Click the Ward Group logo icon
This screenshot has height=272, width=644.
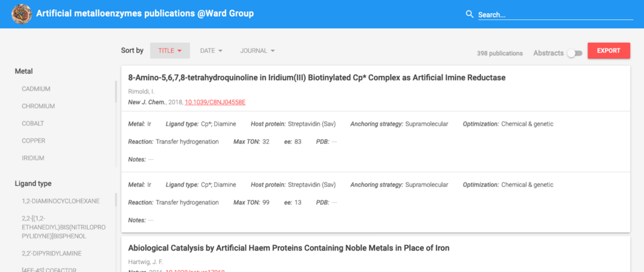pos(21,13)
